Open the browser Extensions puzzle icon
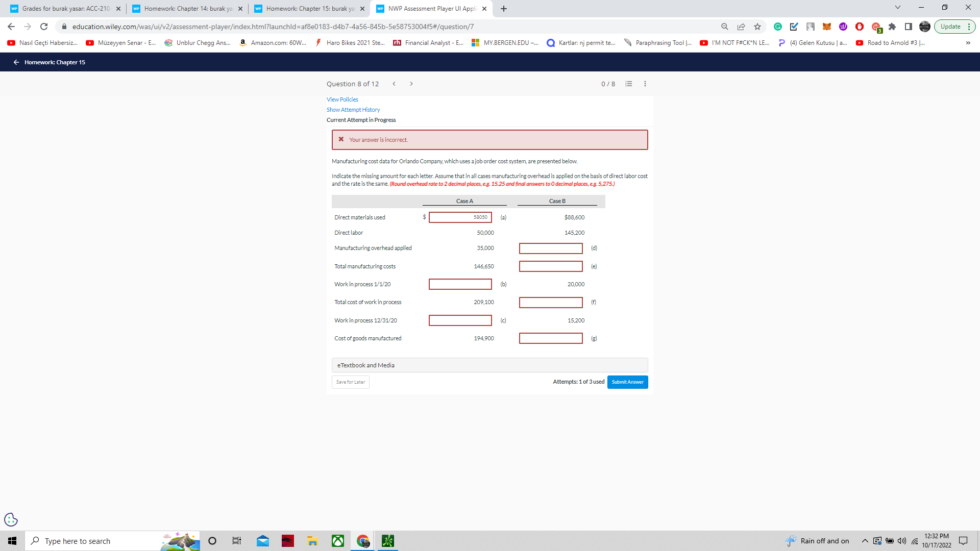Image resolution: width=980 pixels, height=551 pixels. click(x=892, y=27)
